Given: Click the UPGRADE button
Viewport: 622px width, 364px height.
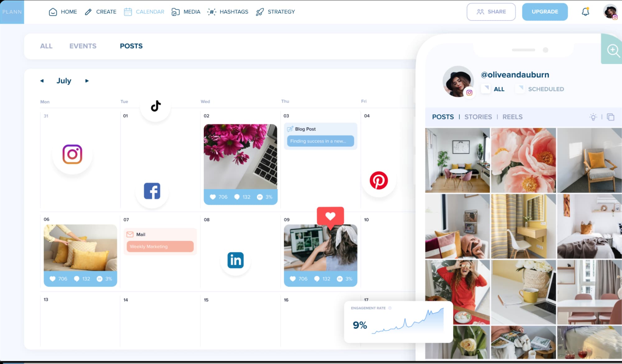Looking at the screenshot, I should pyautogui.click(x=545, y=12).
